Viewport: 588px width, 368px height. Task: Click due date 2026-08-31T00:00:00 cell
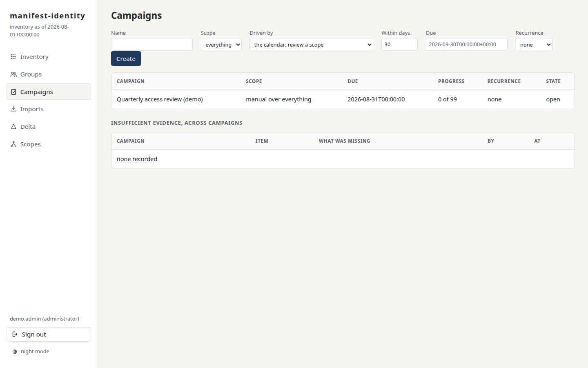[x=376, y=99]
